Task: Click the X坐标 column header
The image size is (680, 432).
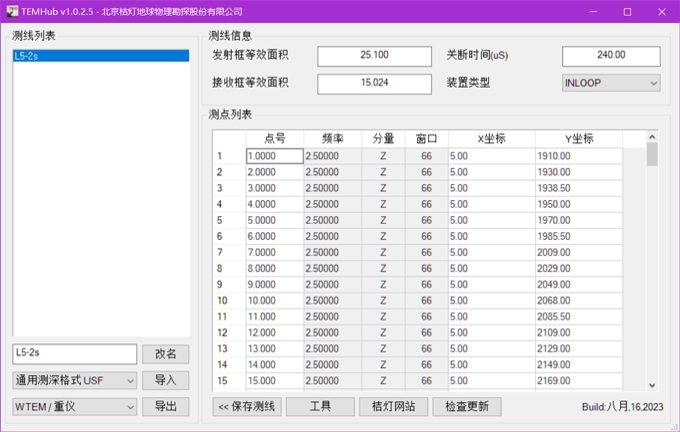Action: pos(492,139)
